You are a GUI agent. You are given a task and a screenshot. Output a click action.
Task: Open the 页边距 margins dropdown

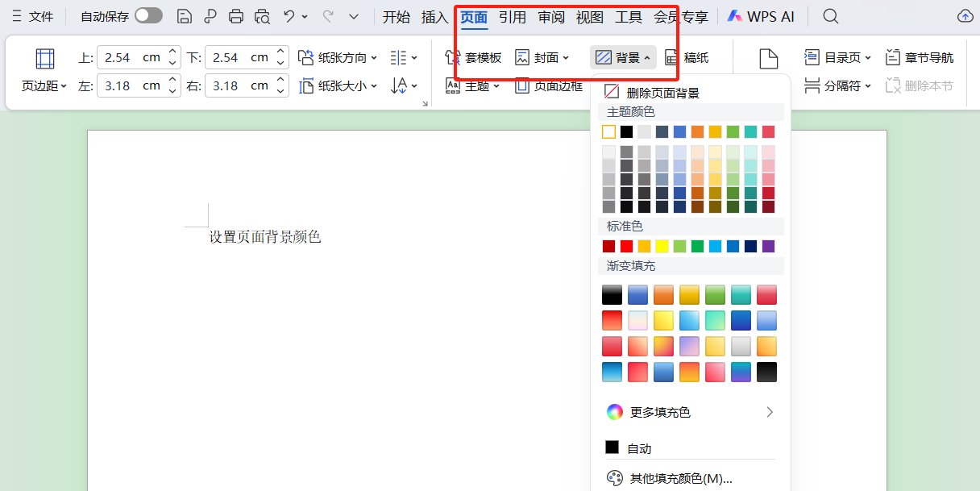point(44,70)
